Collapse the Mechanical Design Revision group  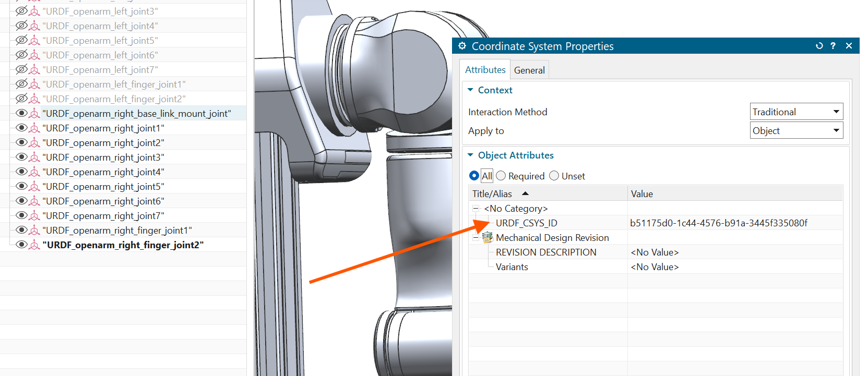pos(475,238)
